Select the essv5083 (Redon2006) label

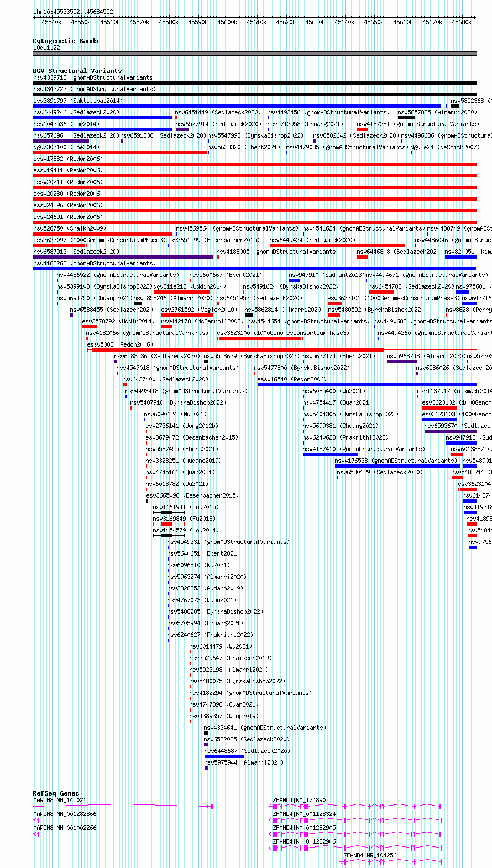[120, 344]
